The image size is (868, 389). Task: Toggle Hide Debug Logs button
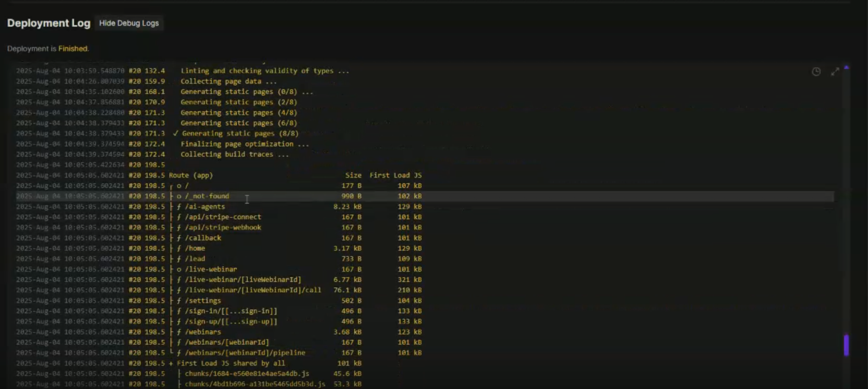129,23
